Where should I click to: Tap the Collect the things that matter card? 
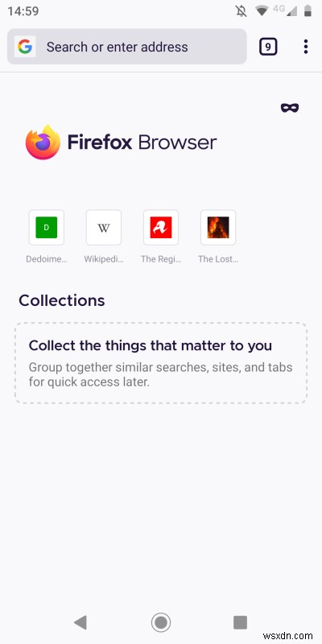[x=160, y=363]
